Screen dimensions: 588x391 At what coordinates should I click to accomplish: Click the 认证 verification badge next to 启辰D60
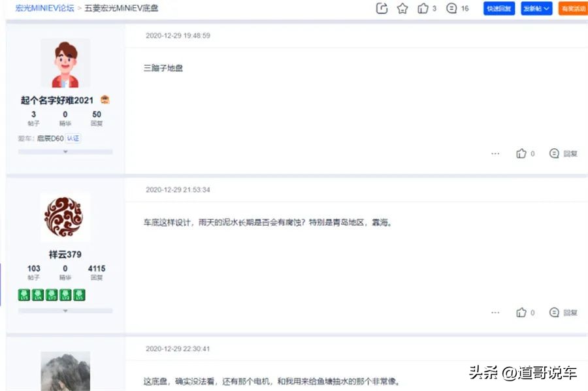click(73, 138)
